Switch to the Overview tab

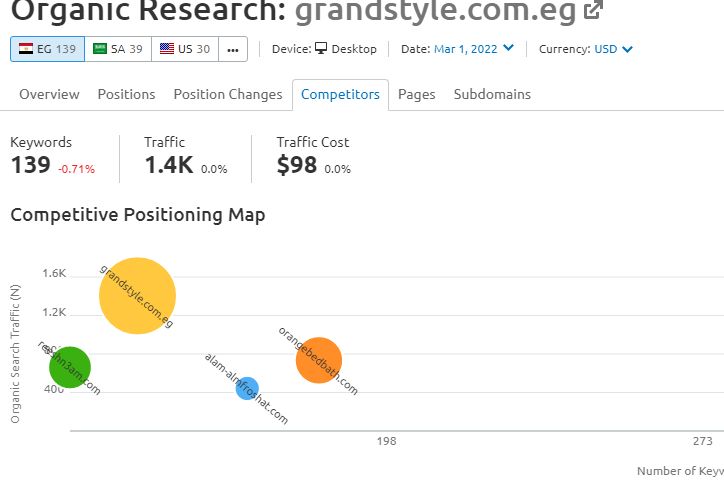click(49, 94)
